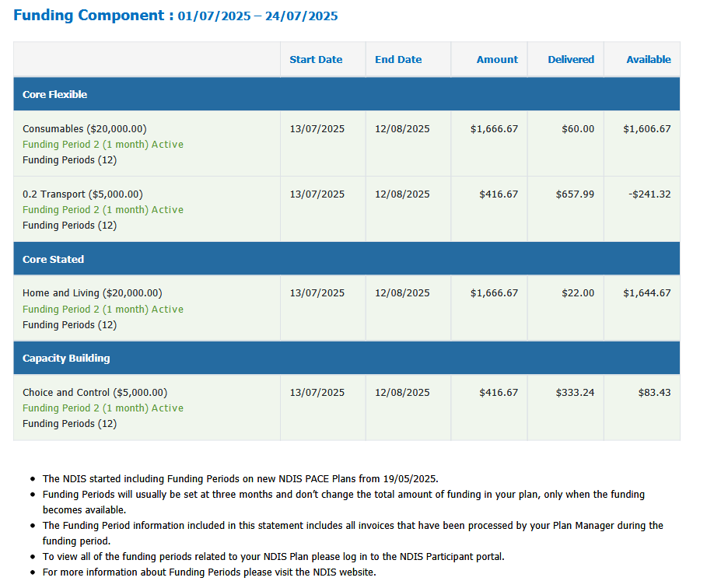Click Funding Period 2 Active under Transport

coord(103,210)
